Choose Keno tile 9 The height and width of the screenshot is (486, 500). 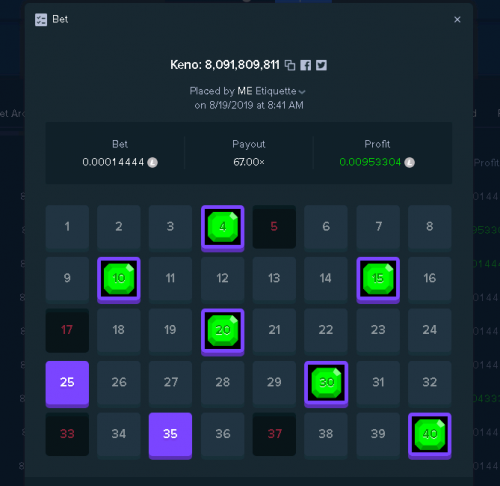(67, 279)
